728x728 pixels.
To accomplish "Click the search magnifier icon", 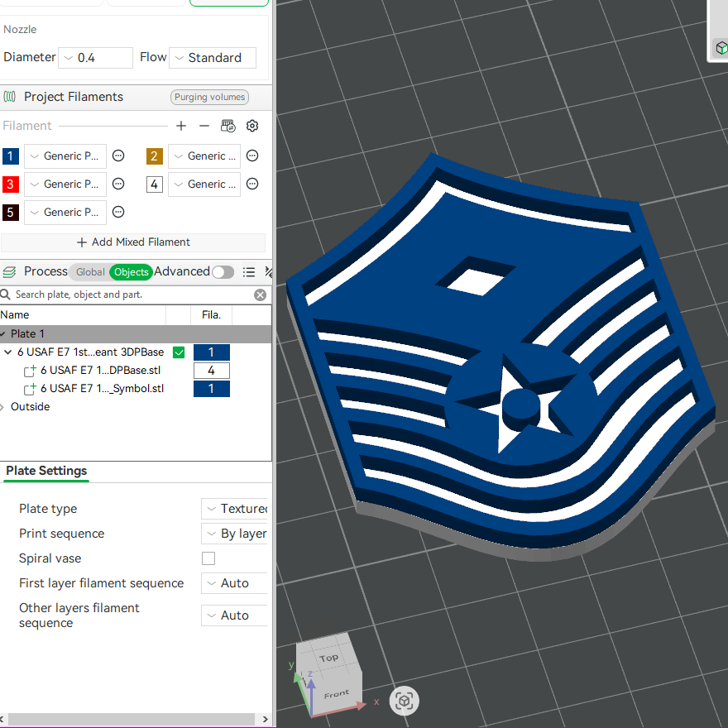I will 6,295.
